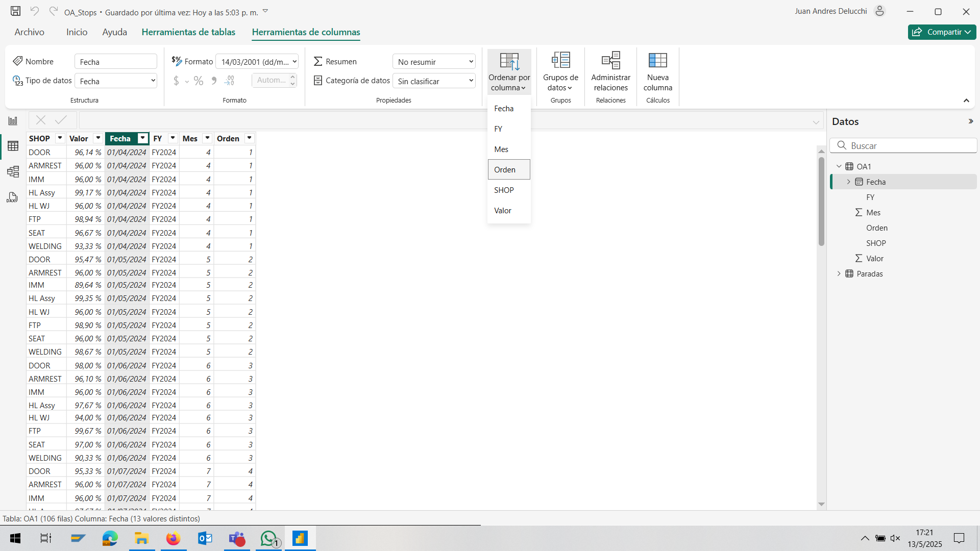Screen dimensions: 980x551
Task: Open Model view sidebar icon
Action: pos(13,171)
